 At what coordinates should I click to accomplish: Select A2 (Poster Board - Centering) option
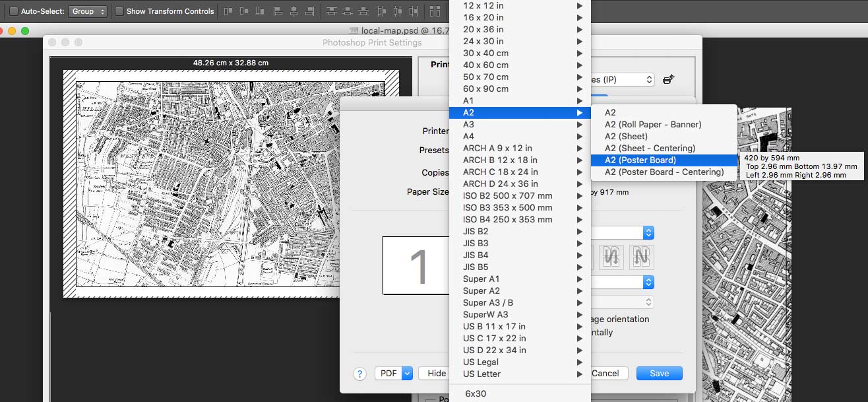click(x=664, y=172)
